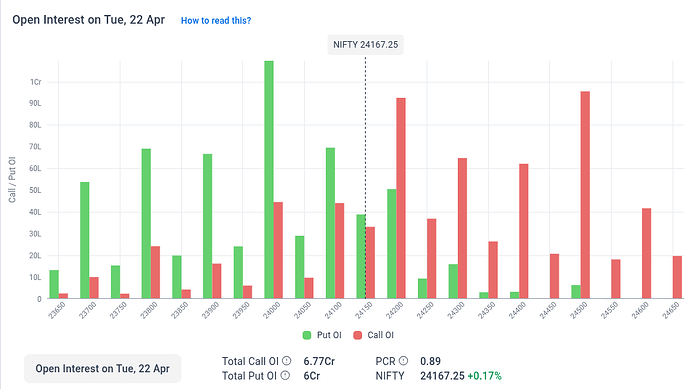690x389 pixels.
Task: Click the 'Open Interest on Tue, 22 Apr' button
Action: (103, 368)
